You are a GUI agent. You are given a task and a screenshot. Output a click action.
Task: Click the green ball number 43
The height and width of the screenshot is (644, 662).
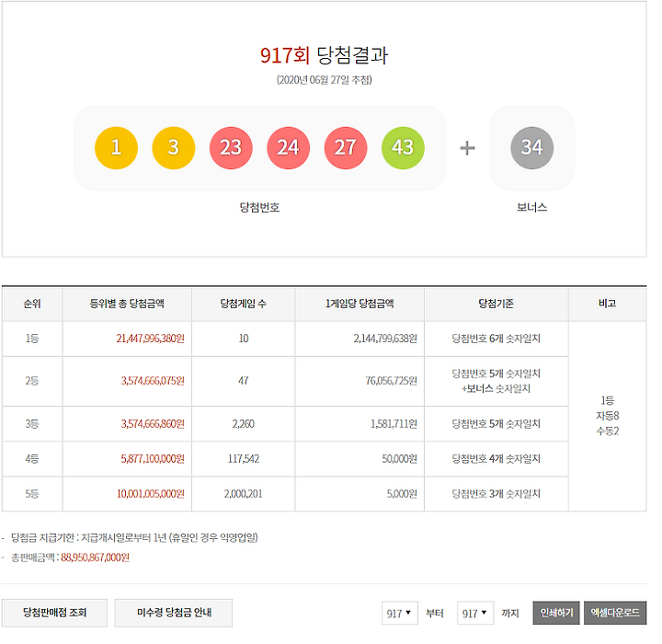pyautogui.click(x=404, y=148)
